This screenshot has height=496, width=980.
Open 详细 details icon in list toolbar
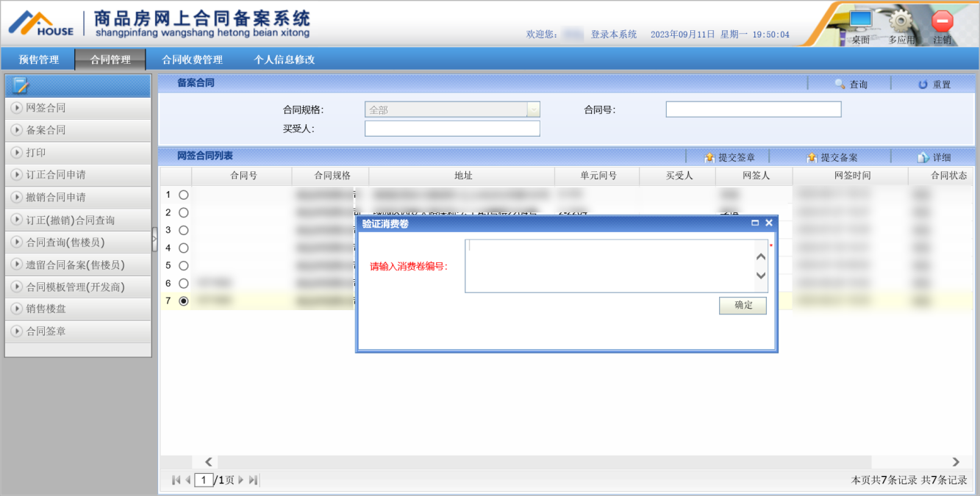[x=923, y=157]
